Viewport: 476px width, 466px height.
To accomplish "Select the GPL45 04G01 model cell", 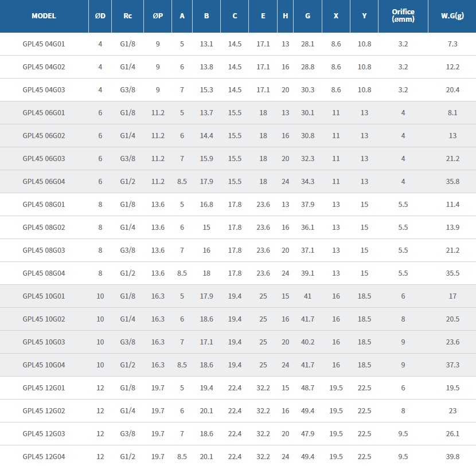I will coord(44,44).
